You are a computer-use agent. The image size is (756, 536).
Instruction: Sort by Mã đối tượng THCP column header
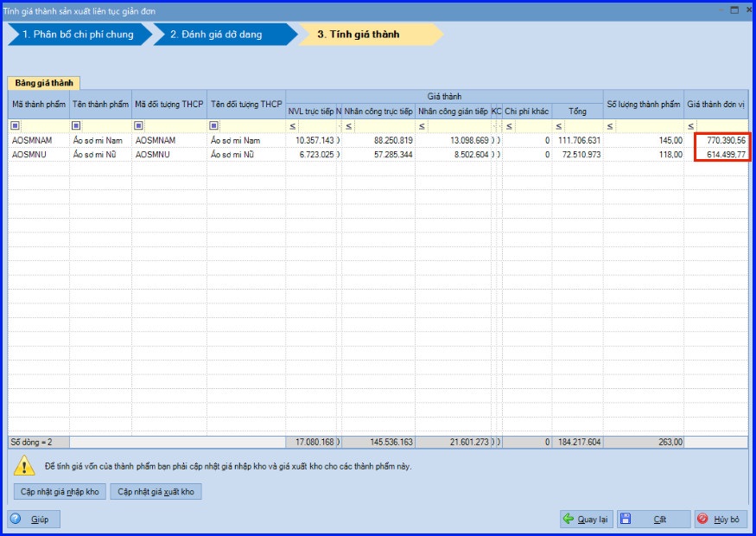pyautogui.click(x=169, y=105)
